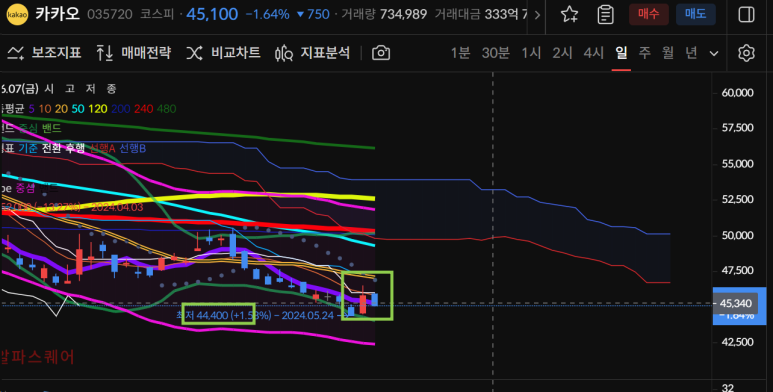This screenshot has height=392, width=773.
Task: Click the 240-day moving average label
Action: 143,109
